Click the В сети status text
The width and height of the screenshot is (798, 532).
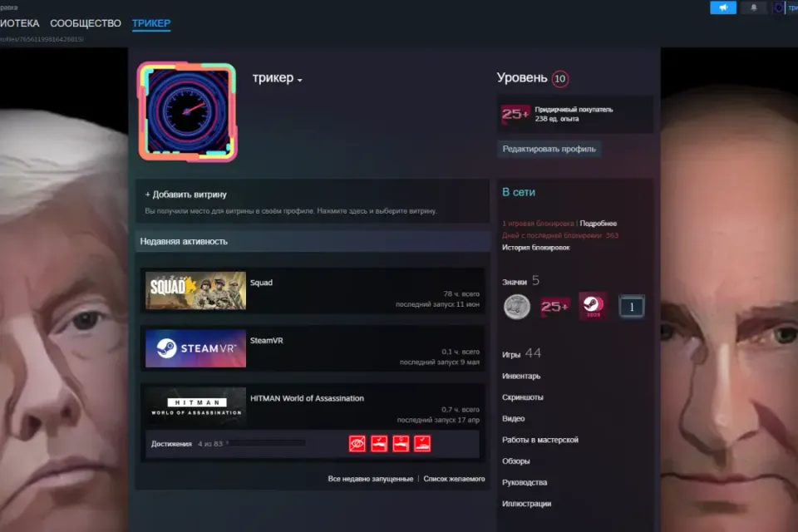click(519, 193)
